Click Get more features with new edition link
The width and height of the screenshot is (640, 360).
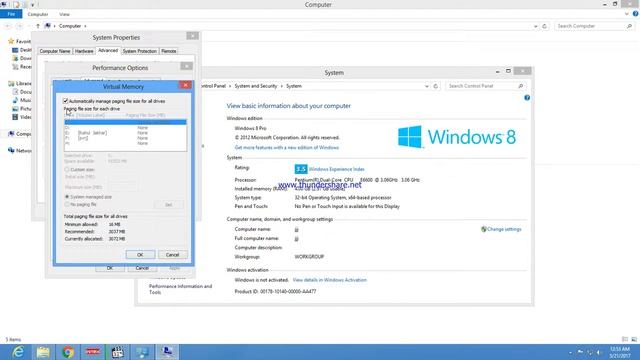pyautogui.click(x=287, y=147)
